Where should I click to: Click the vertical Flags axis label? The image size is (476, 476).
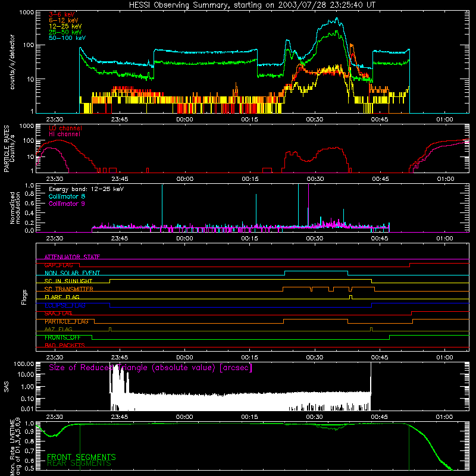(24, 297)
